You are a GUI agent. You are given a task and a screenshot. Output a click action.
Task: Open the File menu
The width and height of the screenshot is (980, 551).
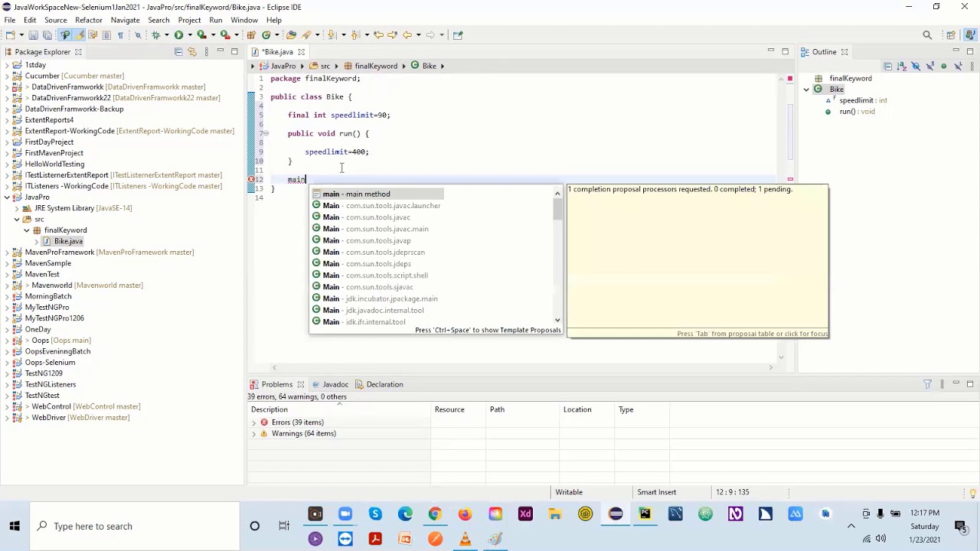(10, 20)
